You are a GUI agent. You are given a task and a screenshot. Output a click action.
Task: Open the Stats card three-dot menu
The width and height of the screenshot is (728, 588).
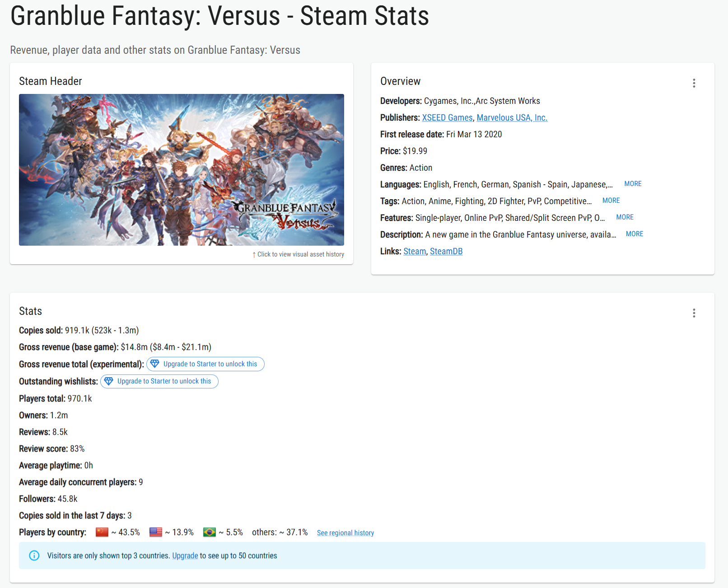[694, 313]
